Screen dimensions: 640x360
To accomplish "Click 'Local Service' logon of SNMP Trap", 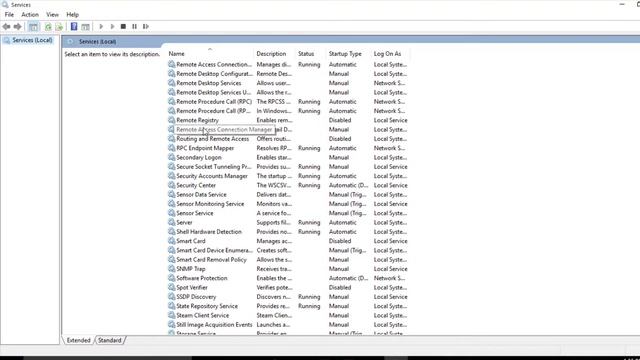I will (x=391, y=269).
